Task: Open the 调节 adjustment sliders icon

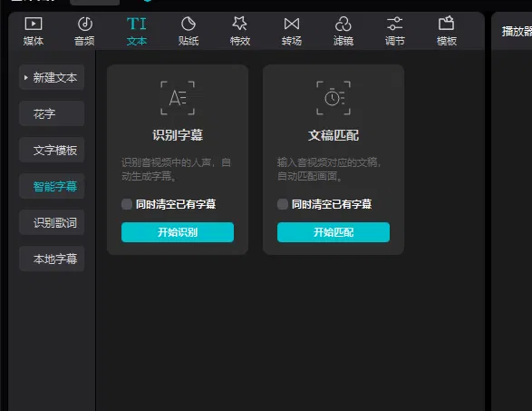Action: [x=394, y=24]
